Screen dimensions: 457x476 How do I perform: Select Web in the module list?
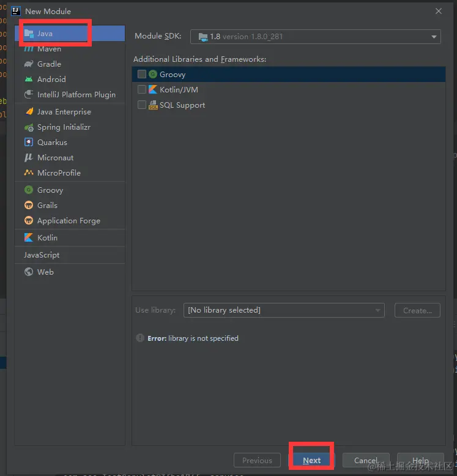pyautogui.click(x=70, y=272)
